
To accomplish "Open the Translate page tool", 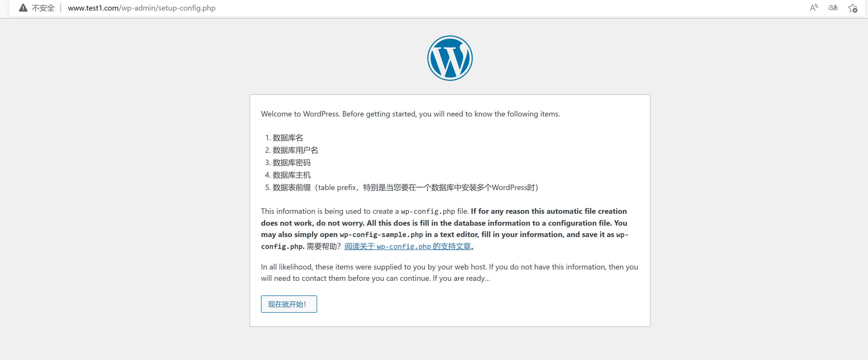I will [833, 8].
